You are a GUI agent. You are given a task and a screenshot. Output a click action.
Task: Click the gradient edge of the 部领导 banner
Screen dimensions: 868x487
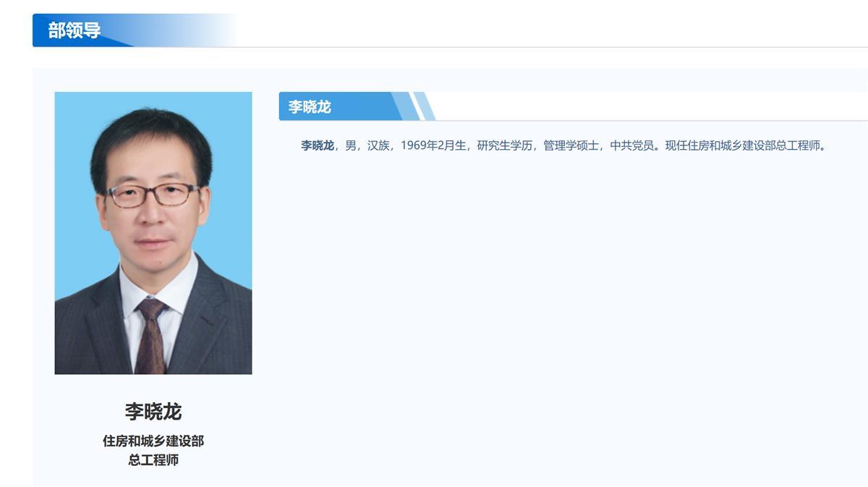[x=210, y=31]
